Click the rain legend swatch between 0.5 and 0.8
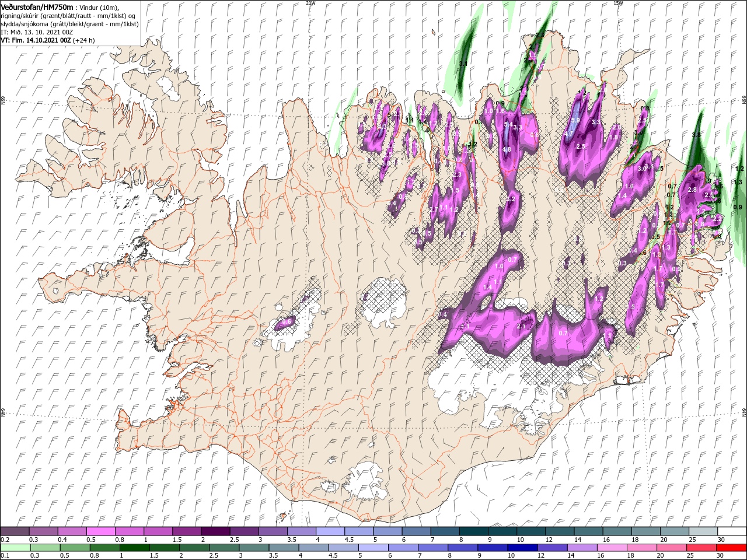Screen dimensions: 747x560 pyautogui.click(x=75, y=548)
